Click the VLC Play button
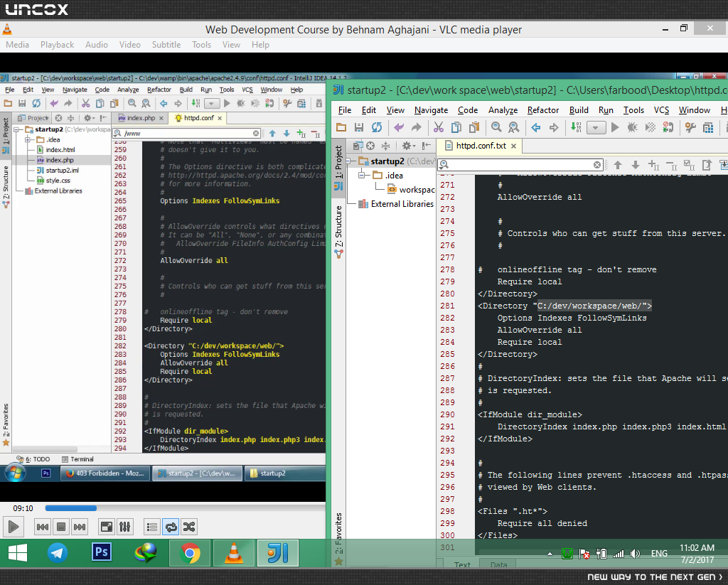The width and height of the screenshot is (728, 585). tap(13, 527)
